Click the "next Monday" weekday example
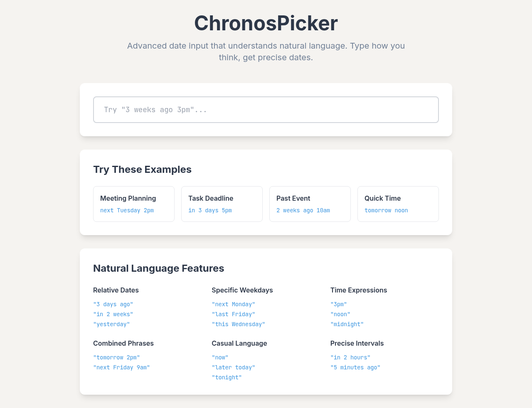 pos(233,304)
